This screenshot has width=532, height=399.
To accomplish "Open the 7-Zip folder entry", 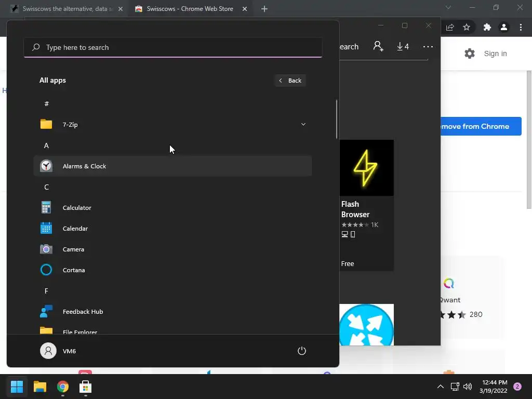I will coord(172,125).
